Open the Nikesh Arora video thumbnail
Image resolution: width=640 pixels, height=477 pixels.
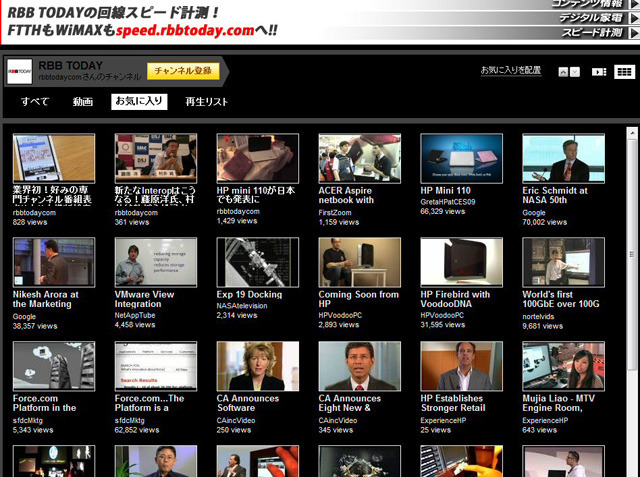pyautogui.click(x=54, y=262)
